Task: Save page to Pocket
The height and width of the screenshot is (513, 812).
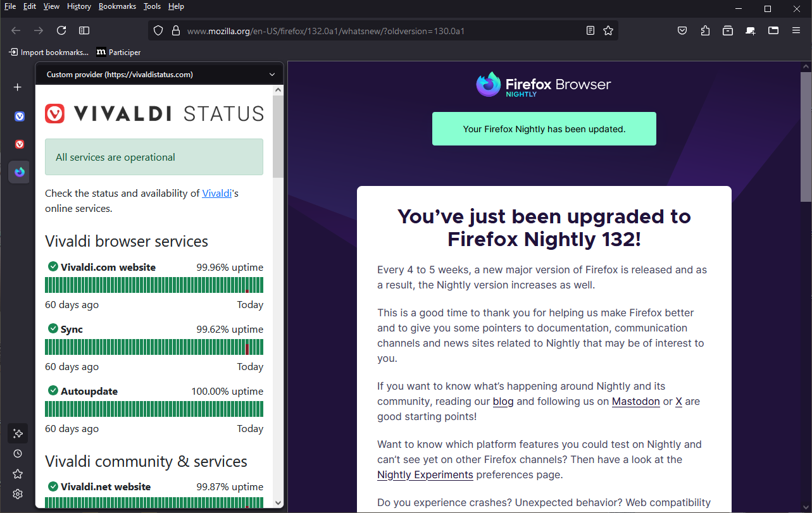Action: pos(682,30)
